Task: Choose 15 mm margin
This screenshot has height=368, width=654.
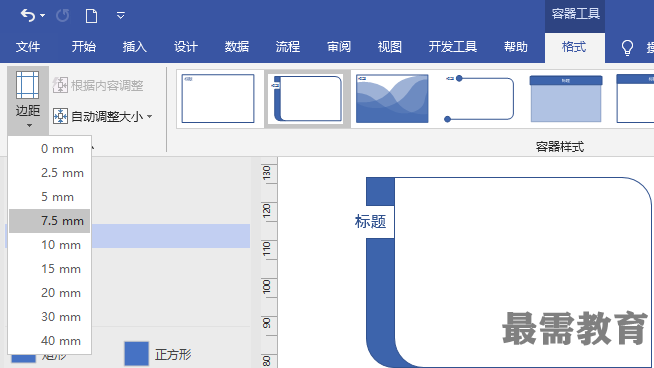Action: tap(50, 269)
